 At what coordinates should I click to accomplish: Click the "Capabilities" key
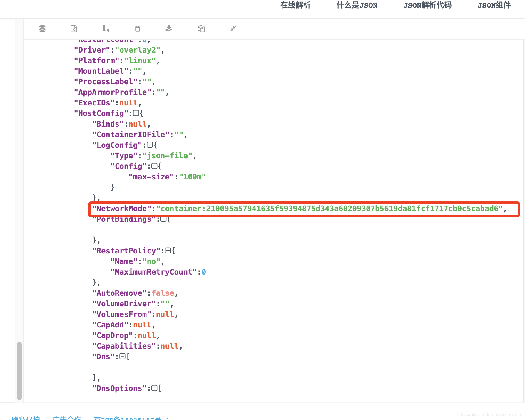124,346
